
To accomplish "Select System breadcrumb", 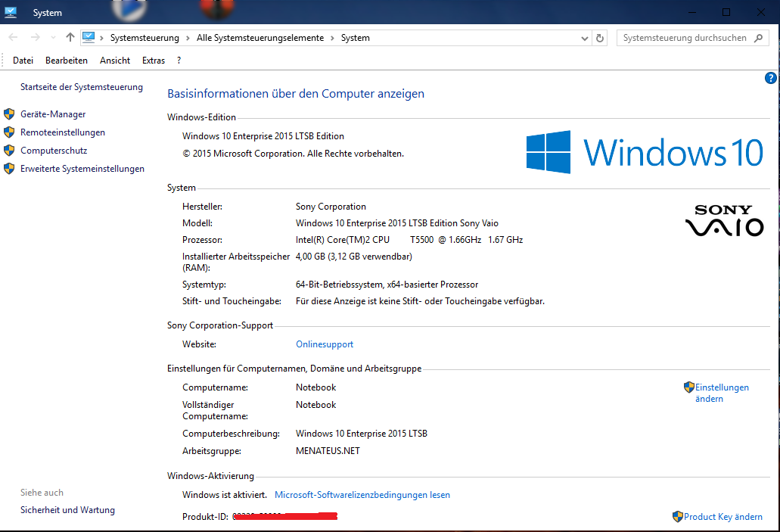I will tap(355, 38).
